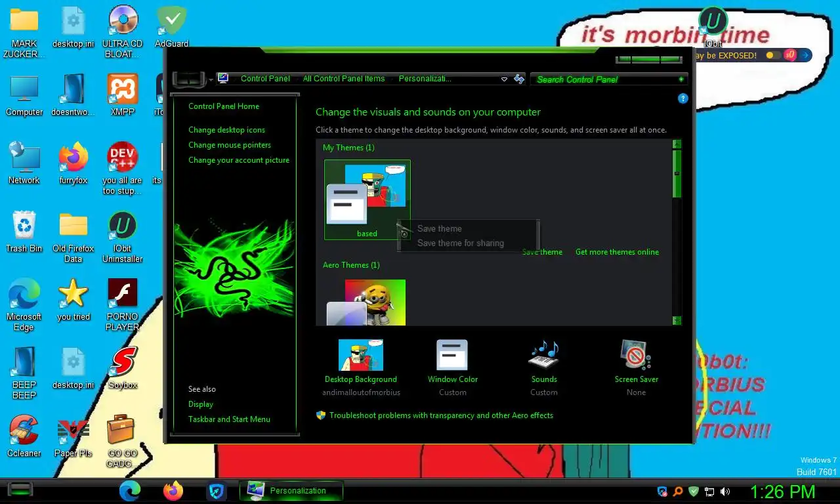Open the MARK ZUCKER folder on desktop
This screenshot has width=840, height=504.
(24, 31)
